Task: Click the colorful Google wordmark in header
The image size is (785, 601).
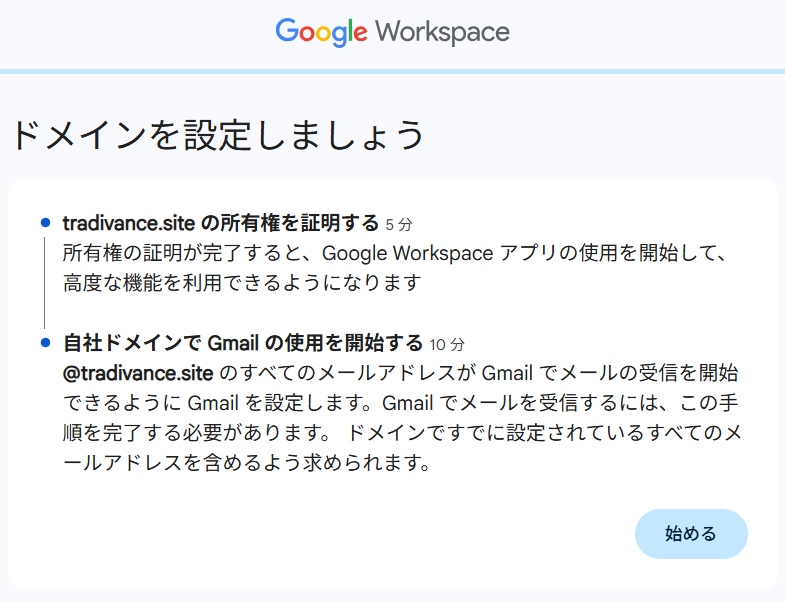Action: pyautogui.click(x=321, y=32)
